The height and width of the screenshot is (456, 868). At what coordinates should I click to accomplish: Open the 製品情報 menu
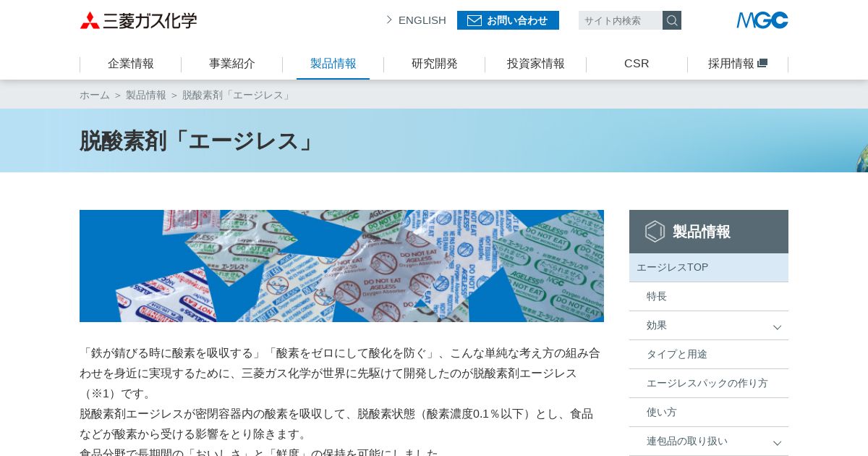pos(333,64)
